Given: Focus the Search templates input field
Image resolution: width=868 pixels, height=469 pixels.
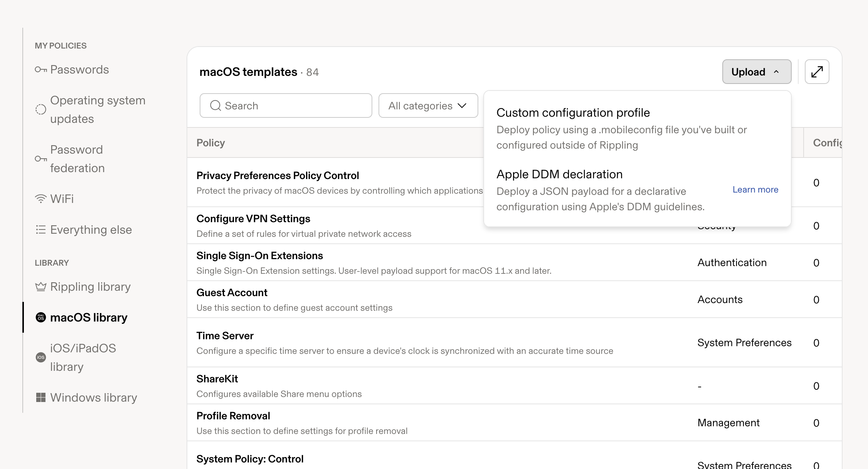Looking at the screenshot, I should 286,106.
